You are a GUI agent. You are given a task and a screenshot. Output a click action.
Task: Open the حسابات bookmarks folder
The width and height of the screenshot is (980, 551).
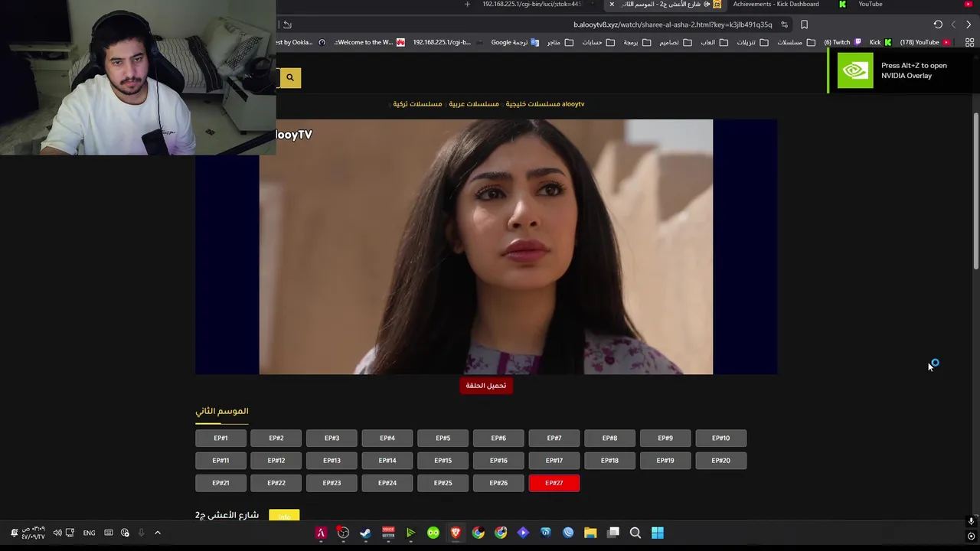pyautogui.click(x=599, y=42)
